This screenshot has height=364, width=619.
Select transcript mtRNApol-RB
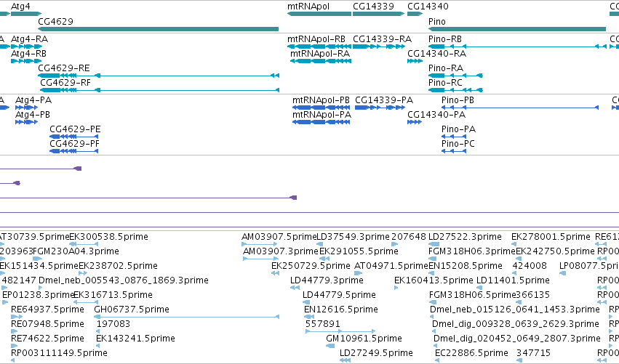click(x=316, y=39)
